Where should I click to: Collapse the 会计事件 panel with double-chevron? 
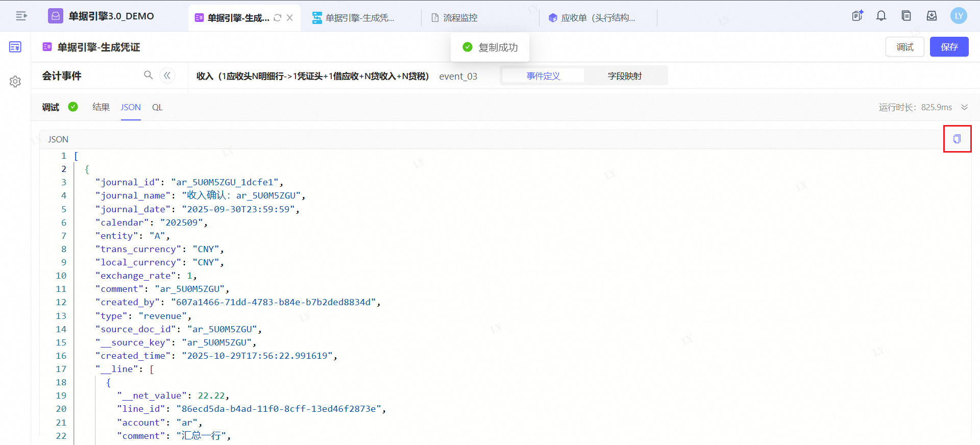click(x=167, y=76)
